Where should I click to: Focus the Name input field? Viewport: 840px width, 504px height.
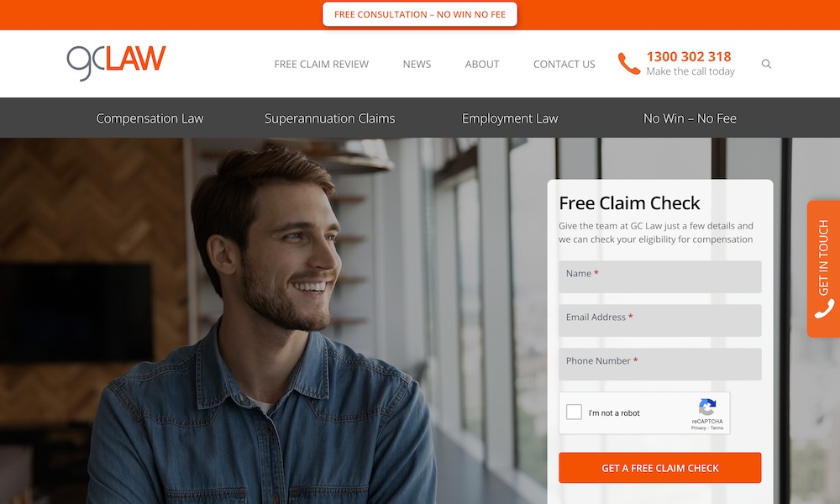click(x=660, y=277)
